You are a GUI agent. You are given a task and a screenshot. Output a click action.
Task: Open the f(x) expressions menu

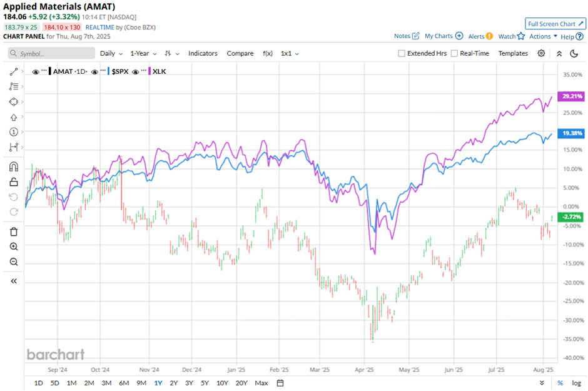[267, 54]
